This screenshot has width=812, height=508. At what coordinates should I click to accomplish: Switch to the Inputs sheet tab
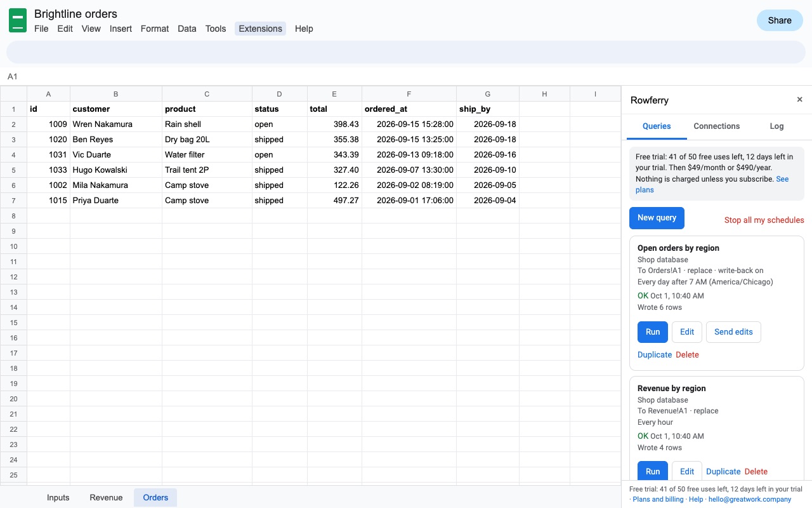[58, 498]
